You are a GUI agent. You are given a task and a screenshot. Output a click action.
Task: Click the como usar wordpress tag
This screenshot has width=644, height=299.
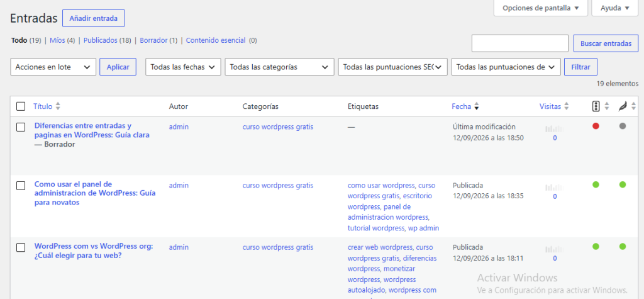point(382,185)
